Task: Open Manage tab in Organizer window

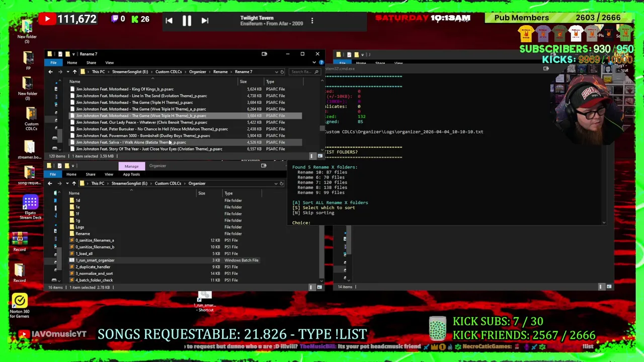Action: (x=131, y=166)
